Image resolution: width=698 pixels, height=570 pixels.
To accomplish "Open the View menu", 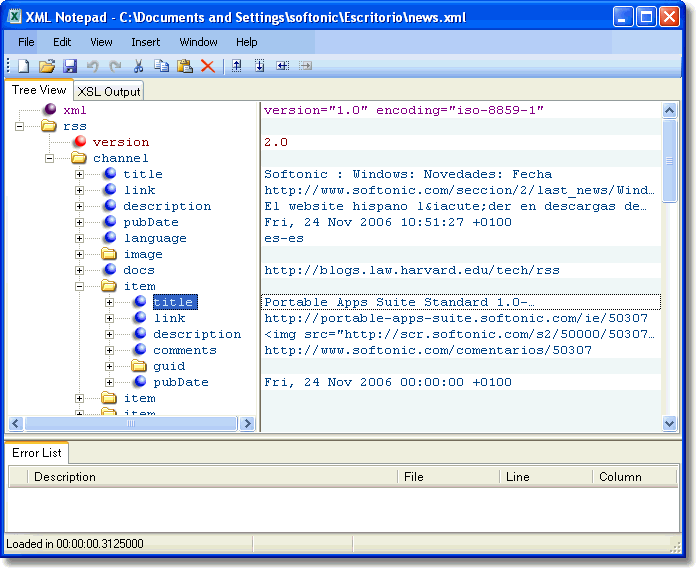I will 101,42.
